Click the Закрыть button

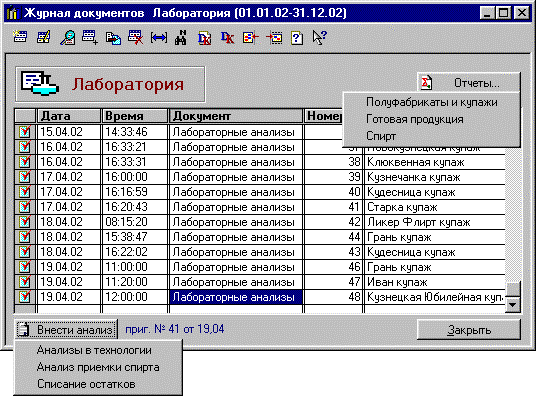pyautogui.click(x=469, y=330)
